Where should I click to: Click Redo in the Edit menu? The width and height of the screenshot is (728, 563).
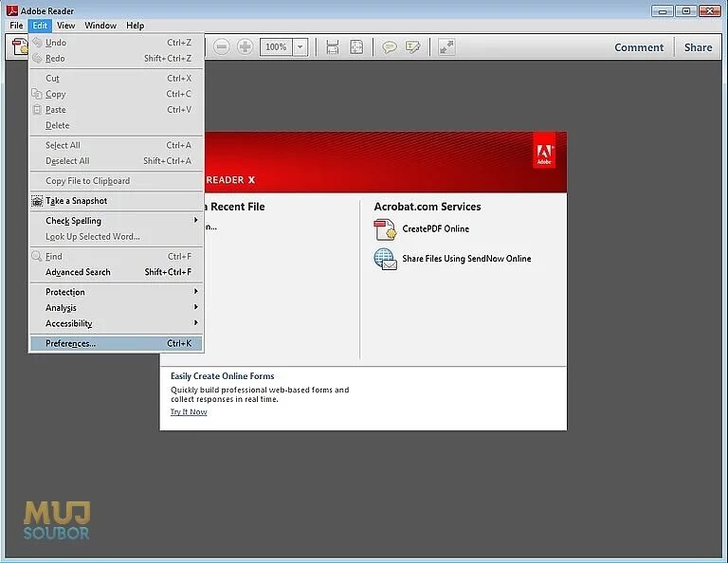click(117, 59)
